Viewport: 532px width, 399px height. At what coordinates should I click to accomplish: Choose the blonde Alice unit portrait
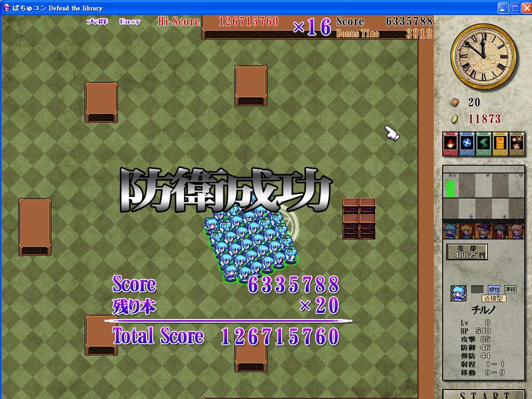point(467,231)
